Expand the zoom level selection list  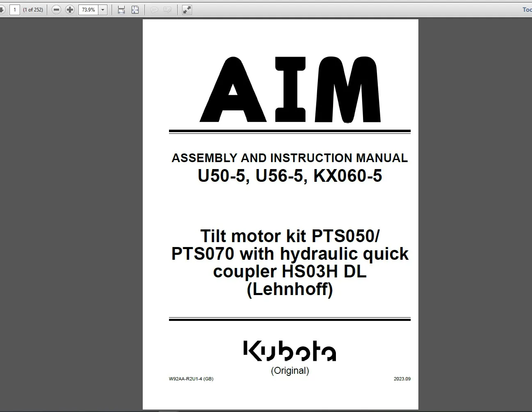tap(103, 9)
